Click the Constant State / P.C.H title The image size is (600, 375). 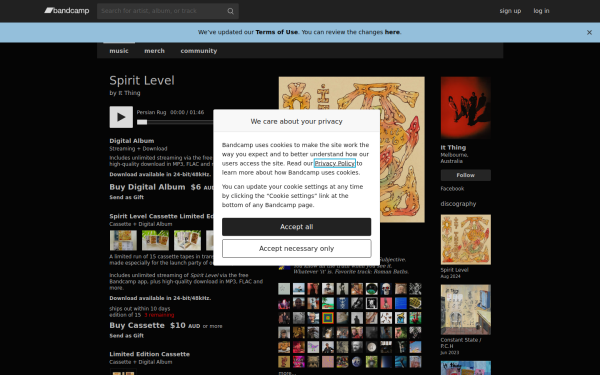pyautogui.click(x=461, y=343)
